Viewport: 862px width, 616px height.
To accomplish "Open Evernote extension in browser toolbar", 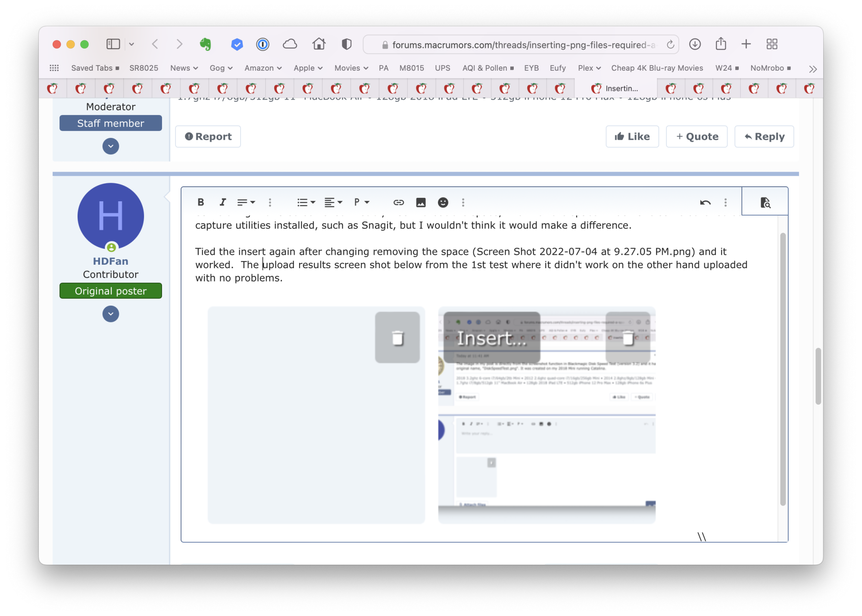I will (x=206, y=44).
